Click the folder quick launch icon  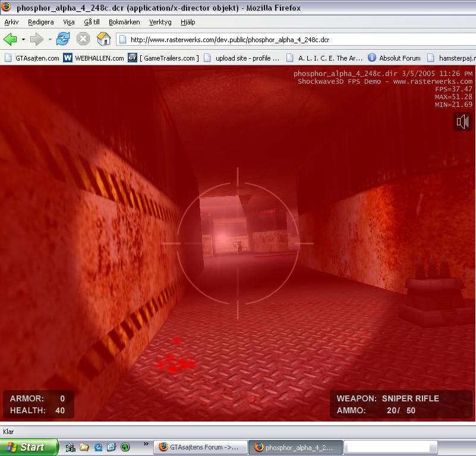84,447
